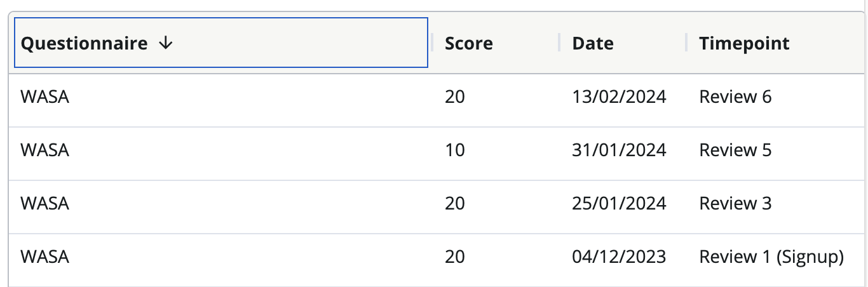Click the sort arrow beside Questionnaire
Screen dimensions: 868x287
point(166,43)
